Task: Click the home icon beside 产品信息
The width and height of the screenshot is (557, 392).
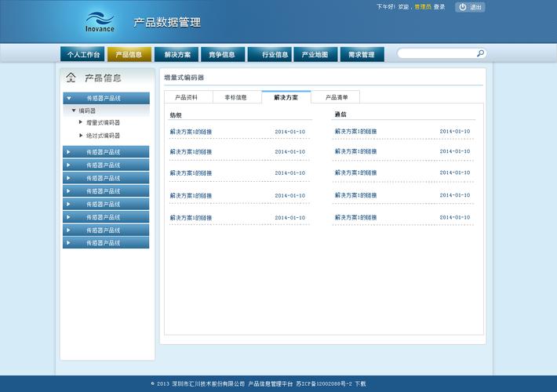Action: coord(71,78)
